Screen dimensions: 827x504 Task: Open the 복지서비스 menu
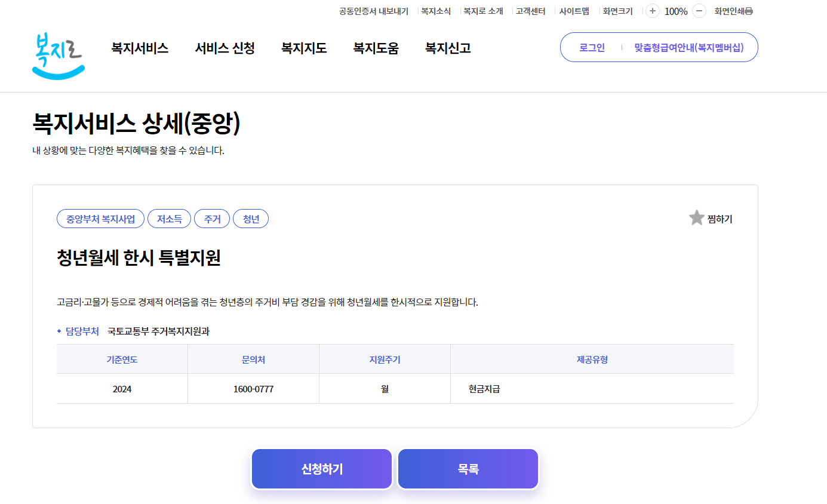(139, 48)
